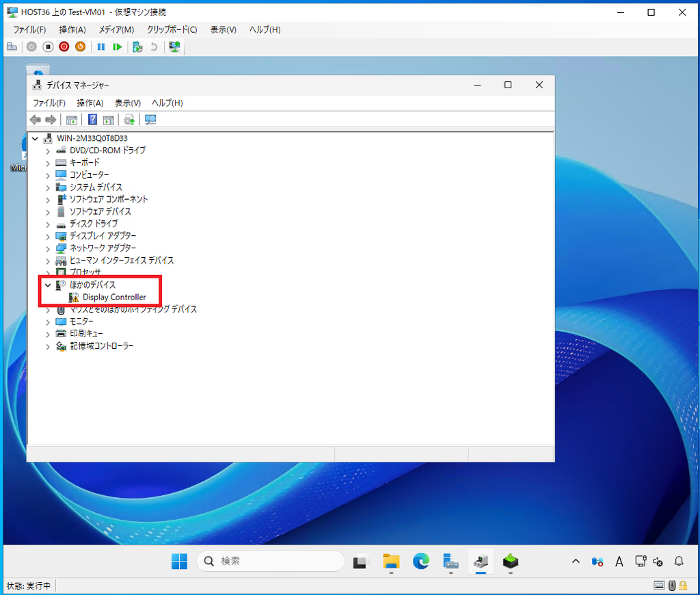Click the IME A input indicator
The image size is (700, 595).
click(619, 561)
